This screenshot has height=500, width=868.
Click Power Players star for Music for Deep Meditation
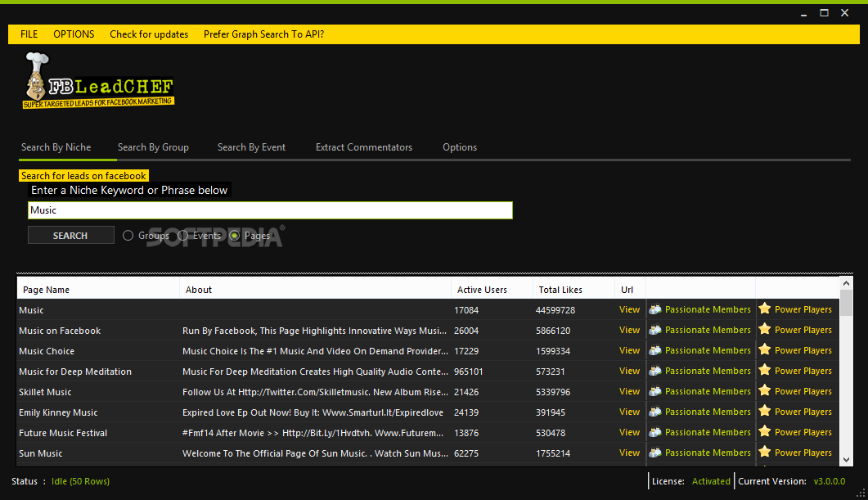[x=764, y=370]
